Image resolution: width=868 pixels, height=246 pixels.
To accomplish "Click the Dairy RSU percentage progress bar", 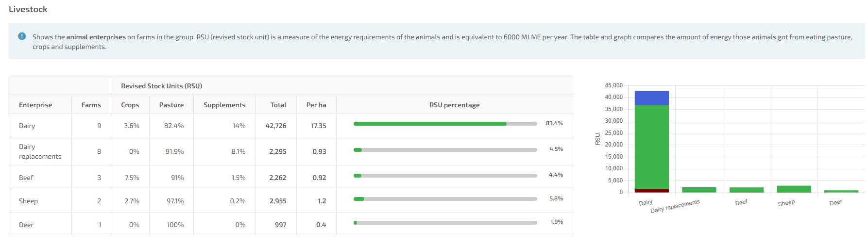I will click(x=445, y=124).
